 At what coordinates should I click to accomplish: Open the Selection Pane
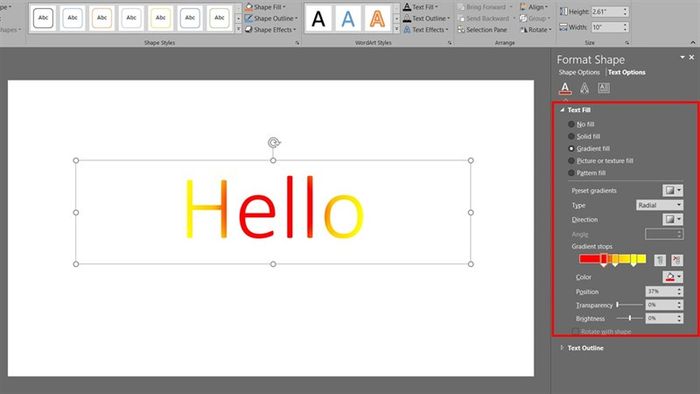pos(482,30)
